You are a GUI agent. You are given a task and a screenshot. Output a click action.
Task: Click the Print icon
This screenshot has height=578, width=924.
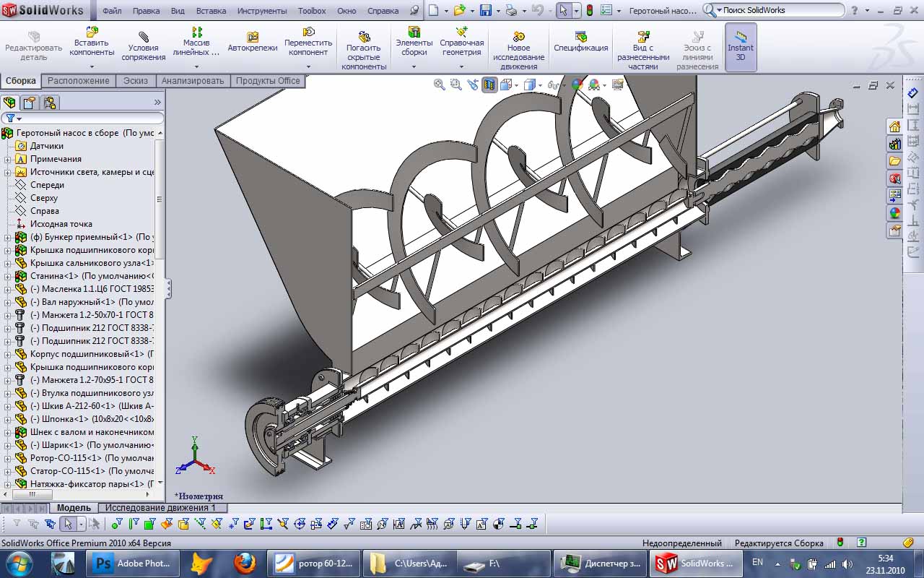coord(511,10)
